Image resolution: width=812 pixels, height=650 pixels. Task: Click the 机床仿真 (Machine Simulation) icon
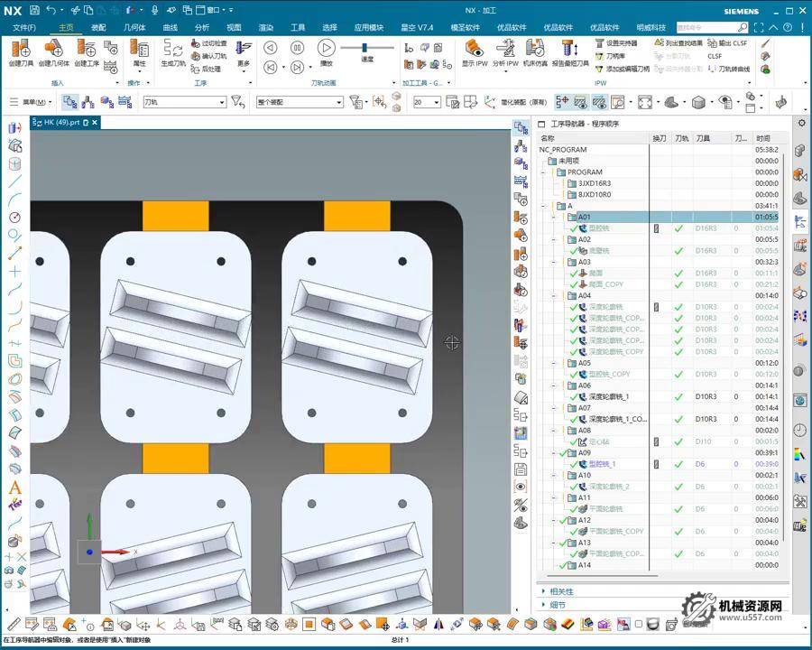(x=535, y=49)
